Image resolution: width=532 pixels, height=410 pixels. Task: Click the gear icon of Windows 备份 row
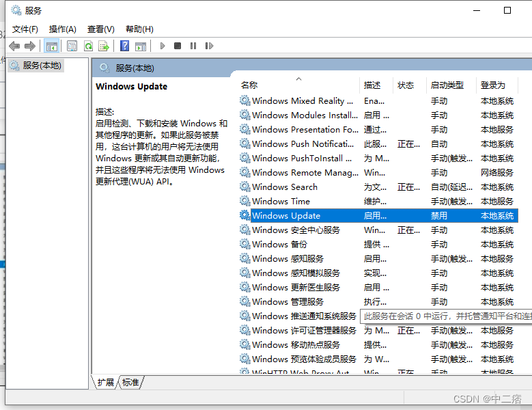245,244
